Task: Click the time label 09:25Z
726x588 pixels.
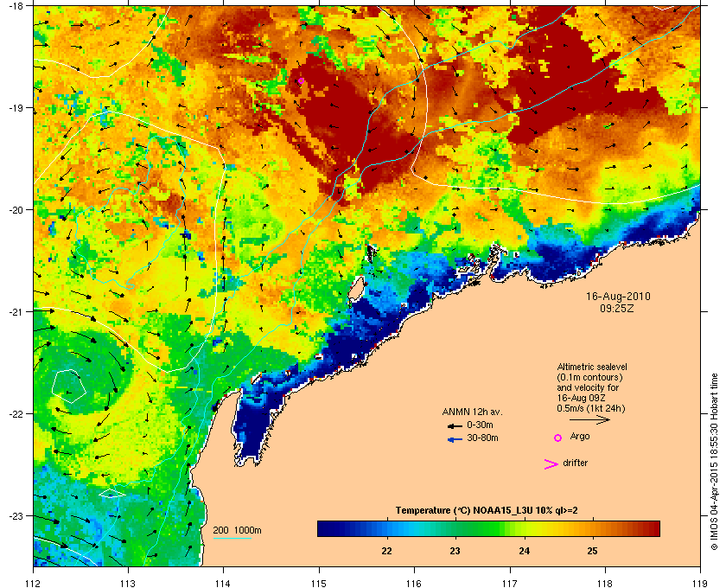Action: (x=617, y=308)
